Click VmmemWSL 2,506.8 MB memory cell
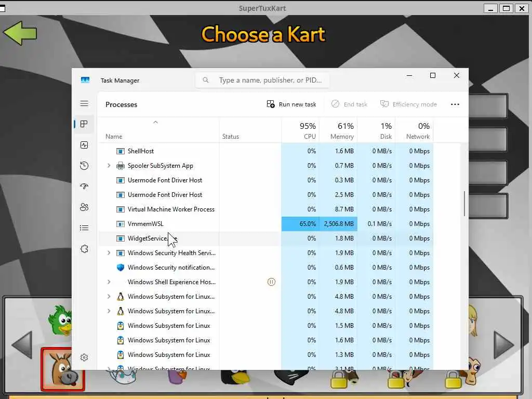 pos(339,224)
